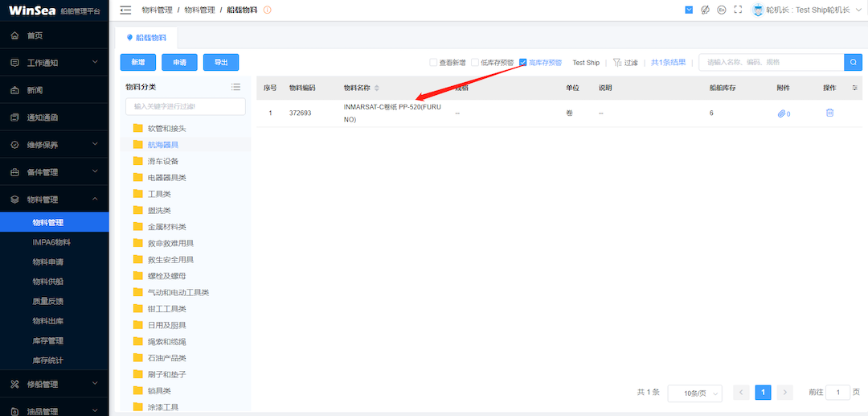Click the blue search magnifier button
The width and height of the screenshot is (868, 416).
click(x=853, y=62)
